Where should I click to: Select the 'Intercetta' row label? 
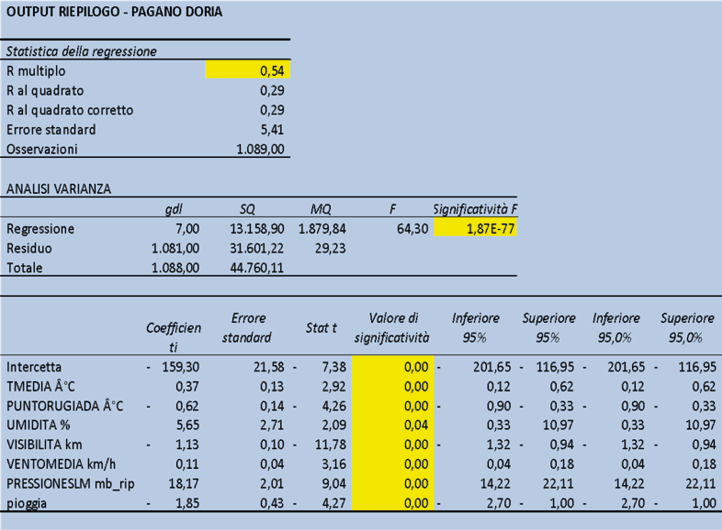point(34,367)
